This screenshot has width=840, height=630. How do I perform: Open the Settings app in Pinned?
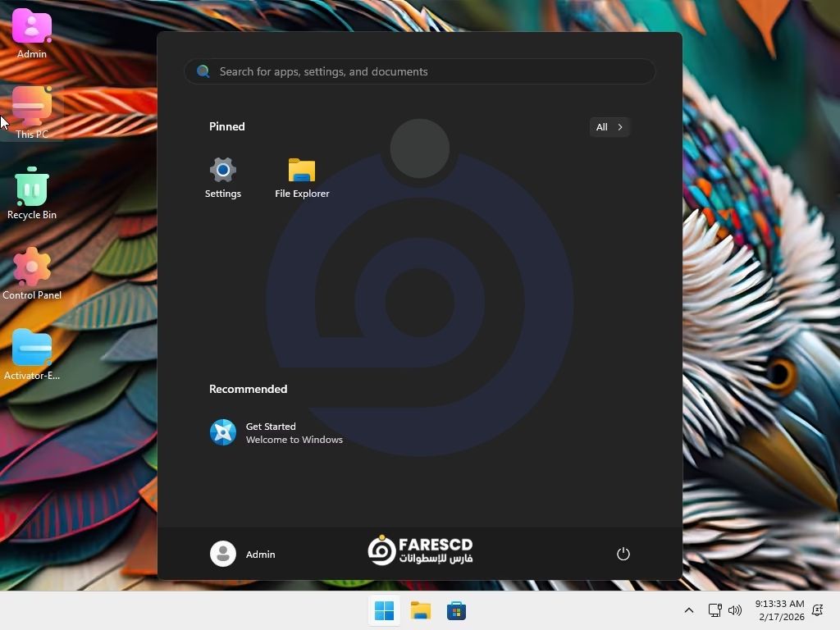222,177
